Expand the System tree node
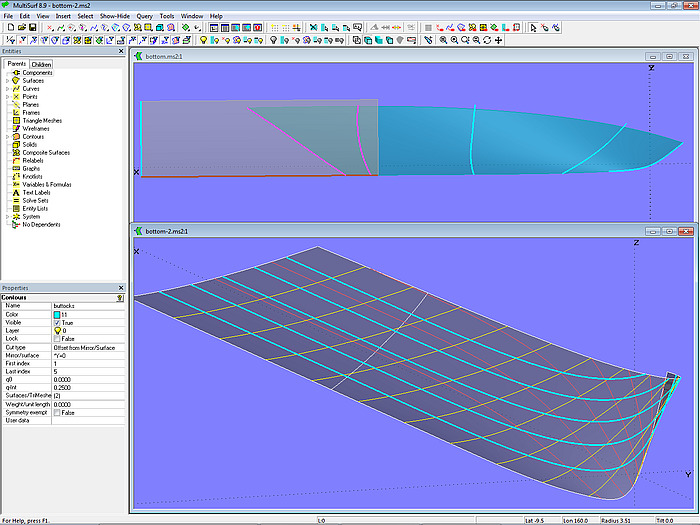 [7, 216]
